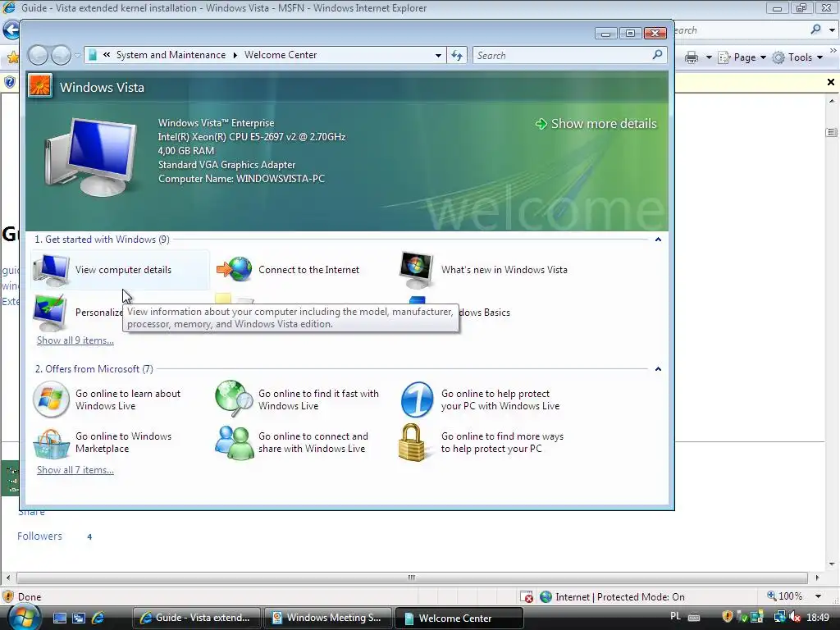The width and height of the screenshot is (840, 630).
Task: Click the Internet Explorer print icon
Action: point(692,57)
